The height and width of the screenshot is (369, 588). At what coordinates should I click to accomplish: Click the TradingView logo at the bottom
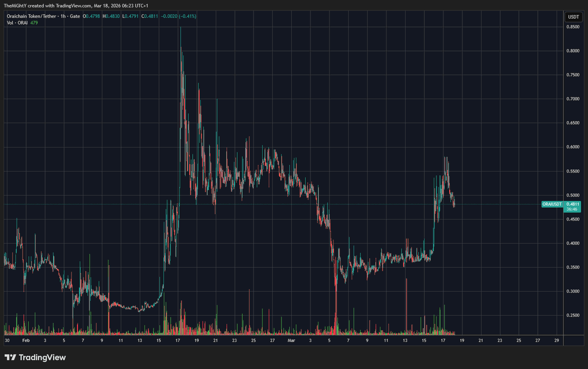pyautogui.click(x=35, y=357)
